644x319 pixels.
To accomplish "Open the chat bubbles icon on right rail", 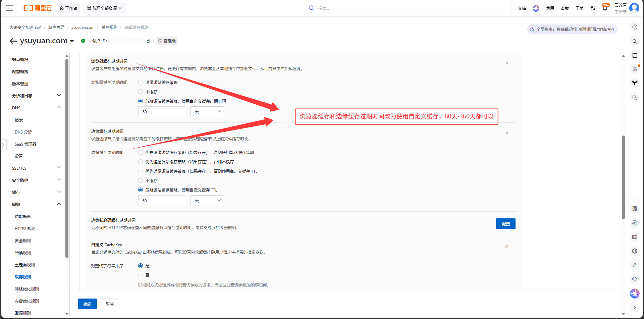I will (635, 98).
